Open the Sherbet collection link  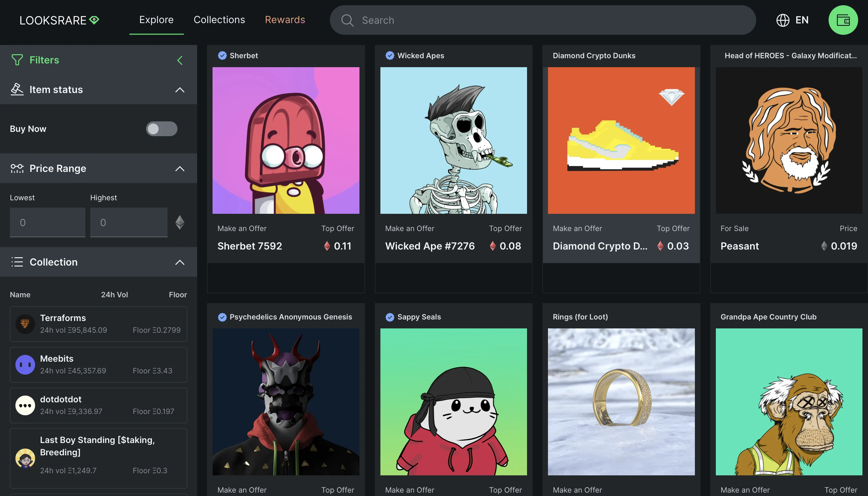243,55
